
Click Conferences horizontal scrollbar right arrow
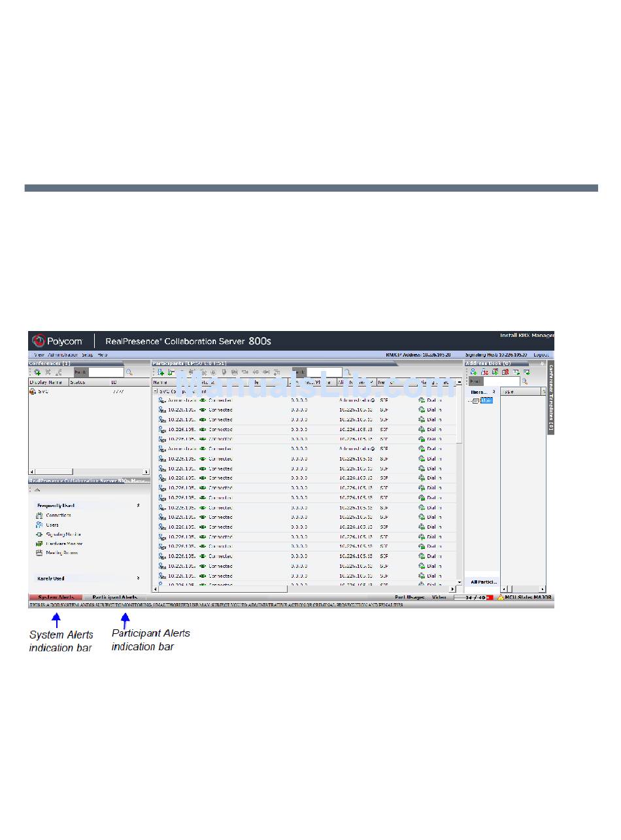[146, 472]
